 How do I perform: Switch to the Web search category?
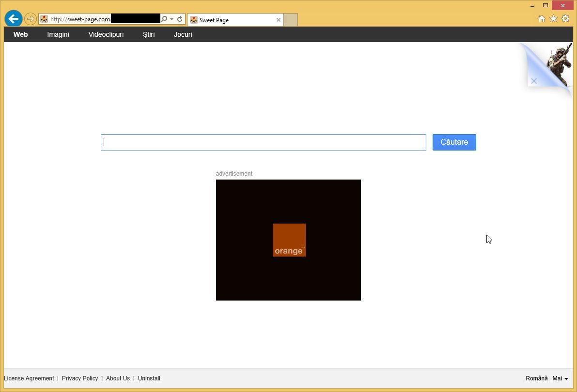point(21,34)
